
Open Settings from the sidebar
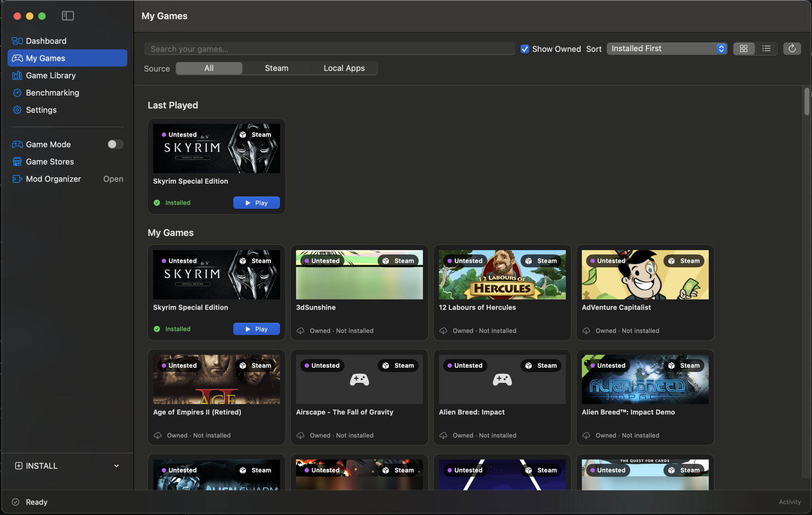click(x=67, y=110)
